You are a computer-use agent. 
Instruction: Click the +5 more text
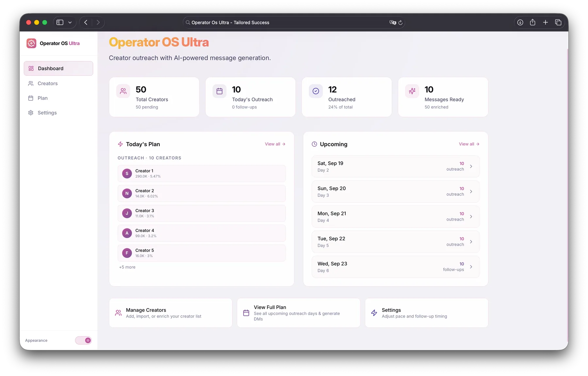click(127, 267)
